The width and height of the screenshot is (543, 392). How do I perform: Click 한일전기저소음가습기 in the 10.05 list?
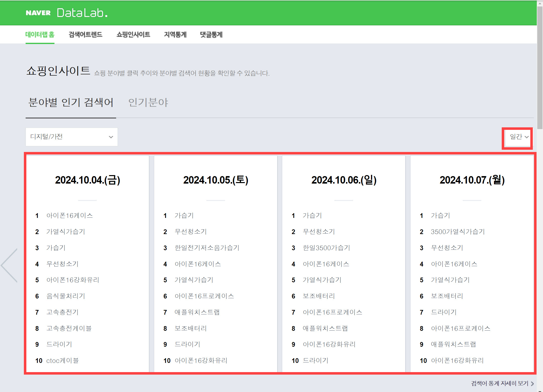(x=207, y=248)
